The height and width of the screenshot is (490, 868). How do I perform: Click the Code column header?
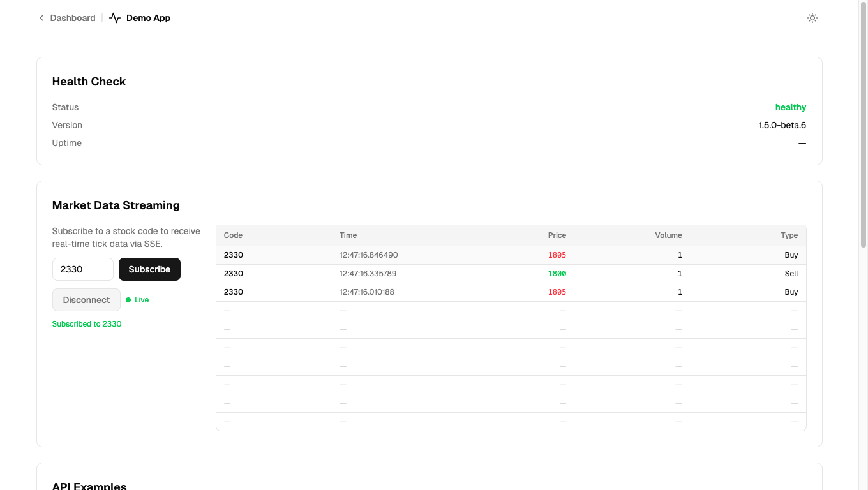pos(233,235)
